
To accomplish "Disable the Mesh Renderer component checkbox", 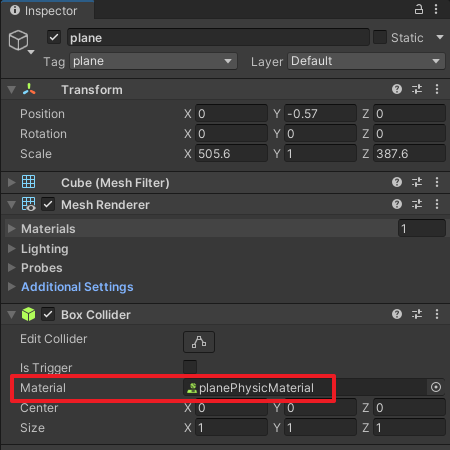I will click(48, 204).
